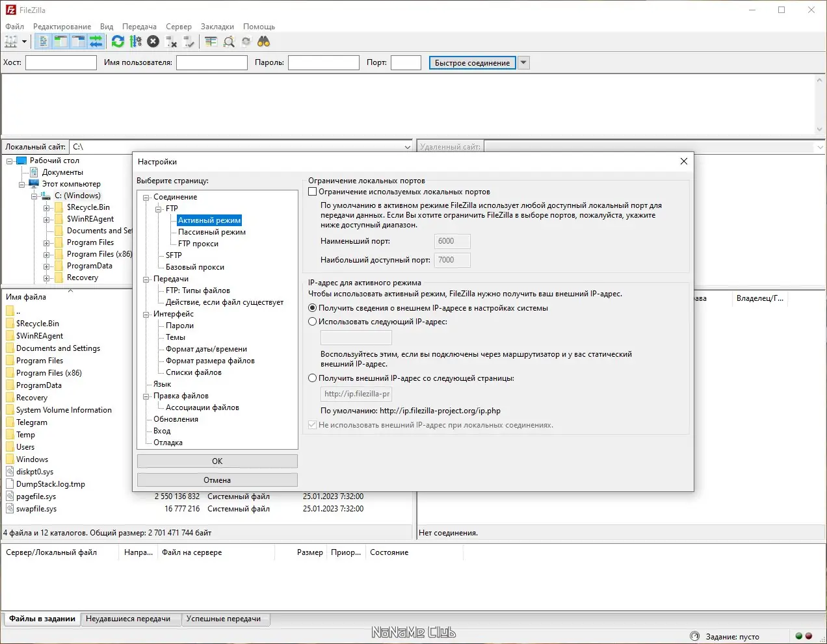This screenshot has height=644, width=827.
Task: Click the Рабочий стол desktop icon in tree
Action: [21, 161]
